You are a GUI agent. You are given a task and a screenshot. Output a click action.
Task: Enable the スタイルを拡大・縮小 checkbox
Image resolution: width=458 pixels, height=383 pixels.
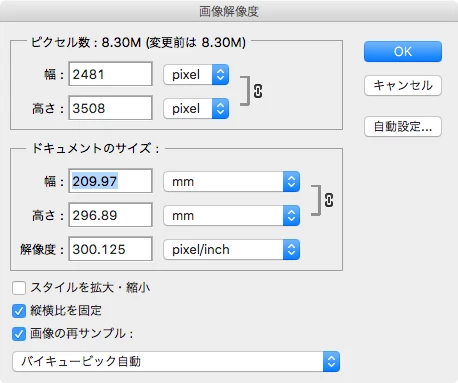[x=19, y=288]
